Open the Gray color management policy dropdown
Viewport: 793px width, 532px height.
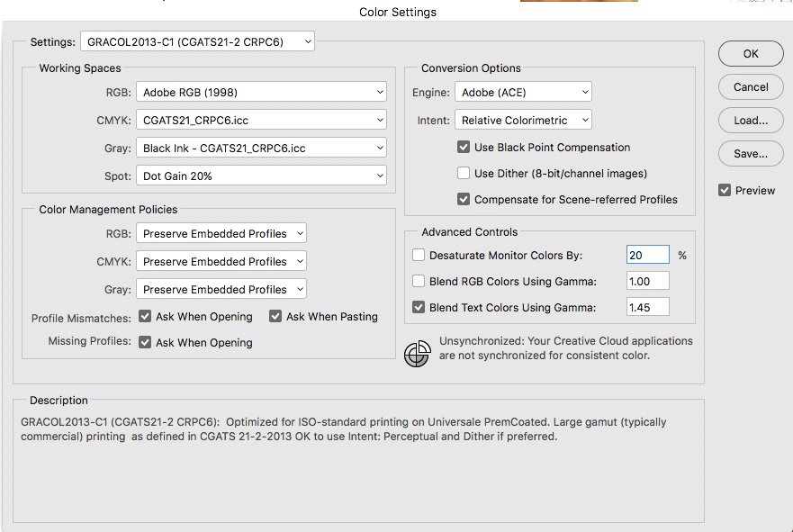pyautogui.click(x=221, y=288)
